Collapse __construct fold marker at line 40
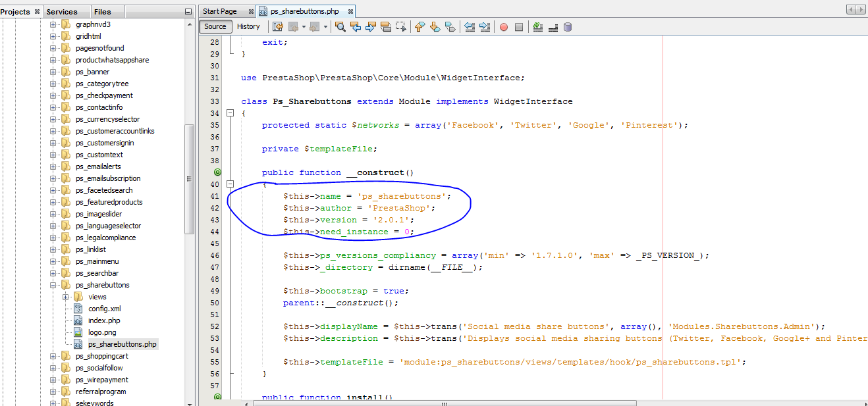The height and width of the screenshot is (406, 868). click(231, 184)
